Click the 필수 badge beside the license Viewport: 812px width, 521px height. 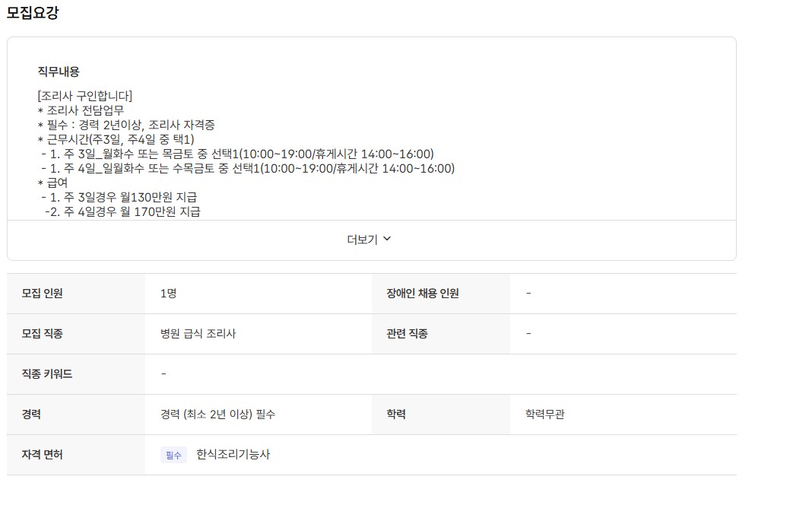tap(173, 455)
